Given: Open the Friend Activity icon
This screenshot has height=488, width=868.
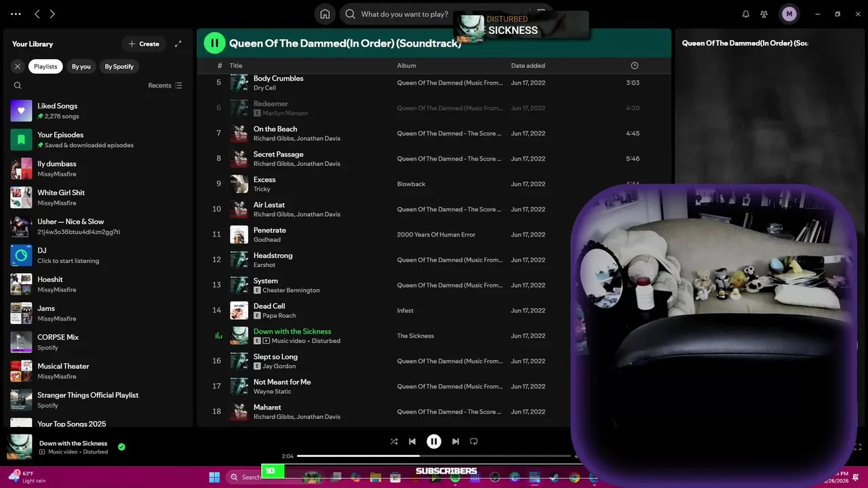Looking at the screenshot, I should coord(764,14).
